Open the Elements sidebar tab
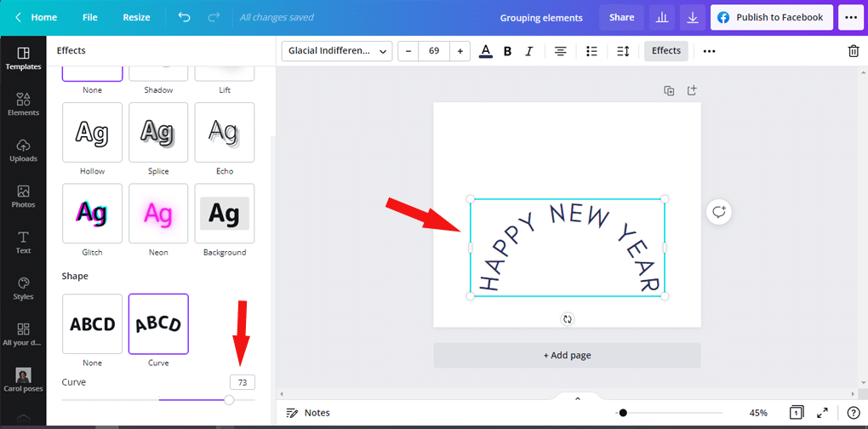The width and height of the screenshot is (868, 429). [23, 105]
